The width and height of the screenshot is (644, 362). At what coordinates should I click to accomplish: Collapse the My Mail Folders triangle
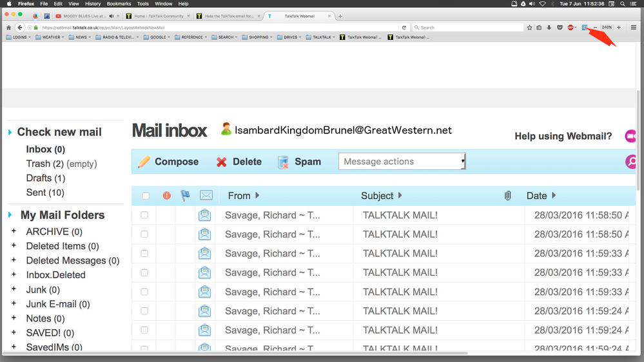(x=10, y=214)
